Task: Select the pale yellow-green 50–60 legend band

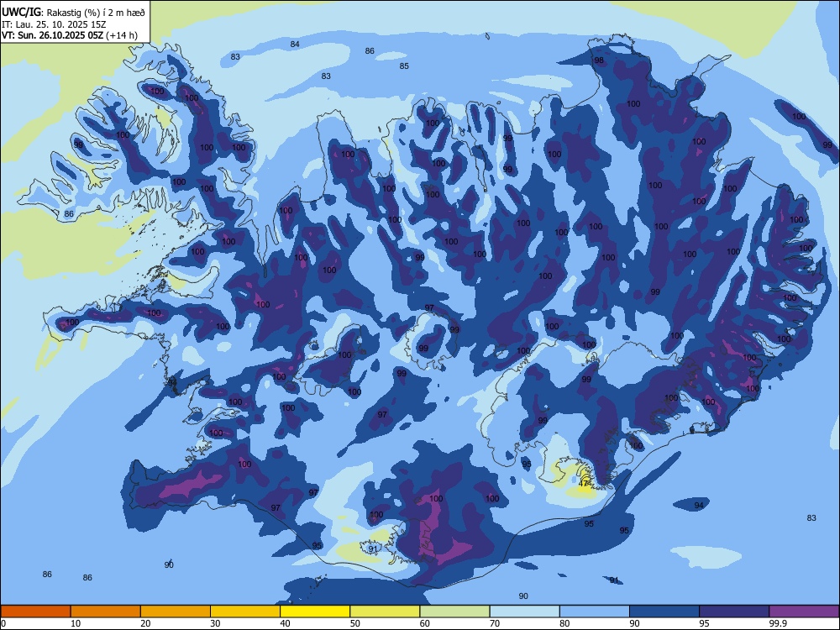Action: [385, 612]
